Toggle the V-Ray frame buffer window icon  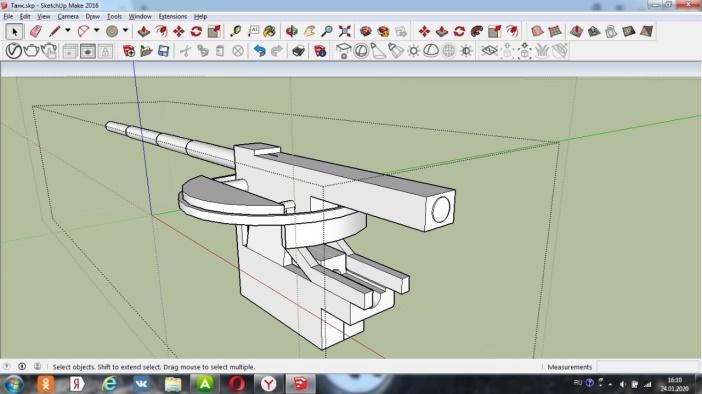click(x=69, y=51)
